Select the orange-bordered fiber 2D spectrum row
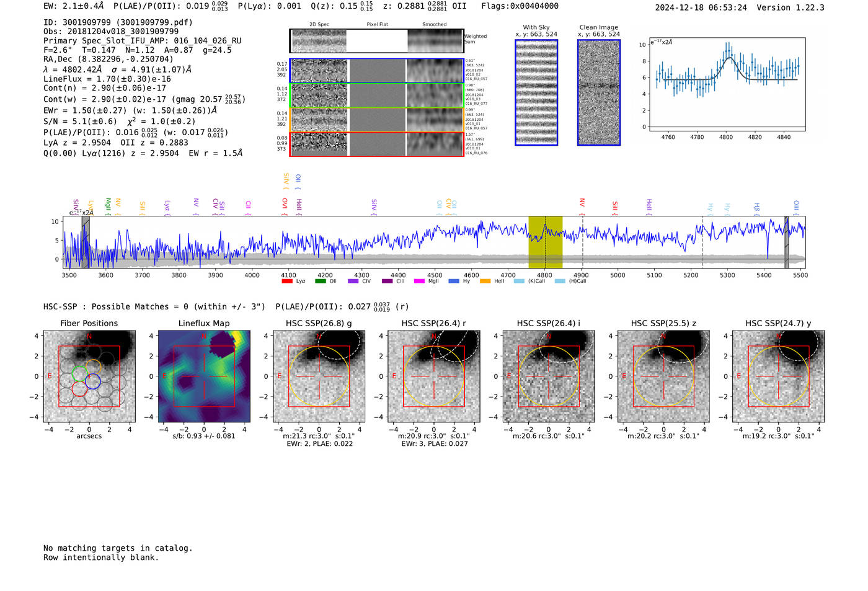868x591 pixels. pyautogui.click(x=377, y=120)
